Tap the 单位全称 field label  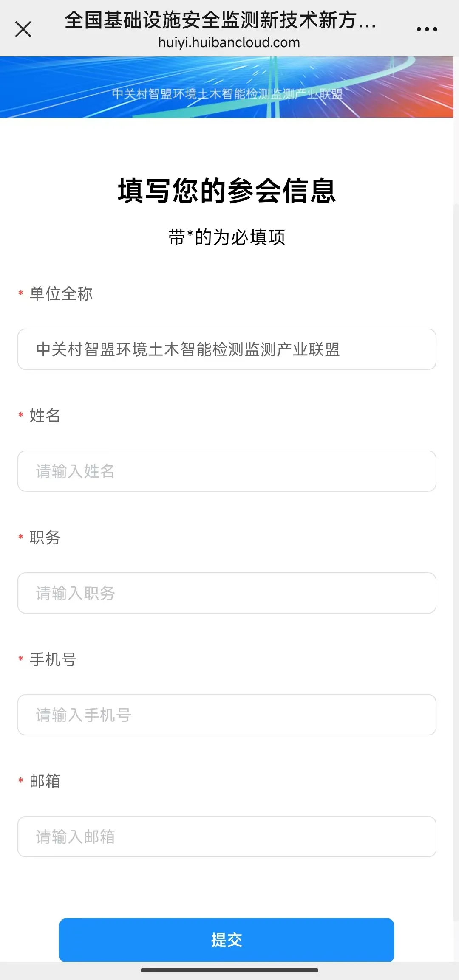point(61,293)
